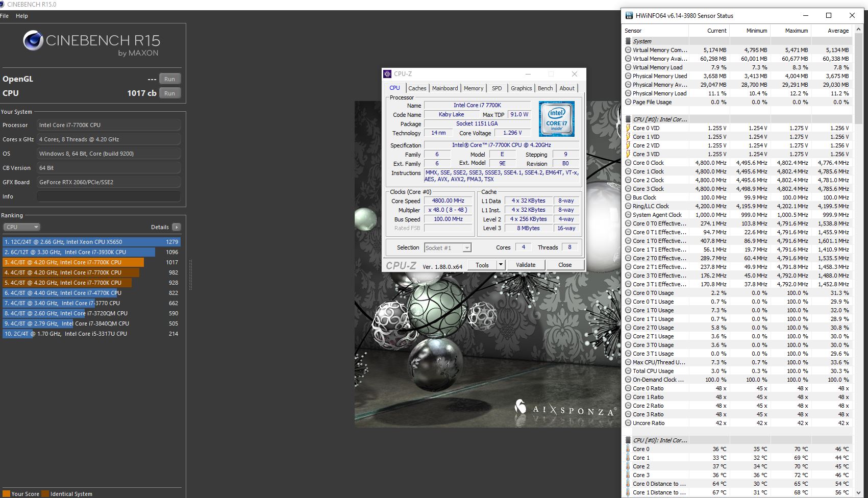This screenshot has height=498, width=868.
Task: Click the icon beside Total CPU Usage
Action: 628,371
